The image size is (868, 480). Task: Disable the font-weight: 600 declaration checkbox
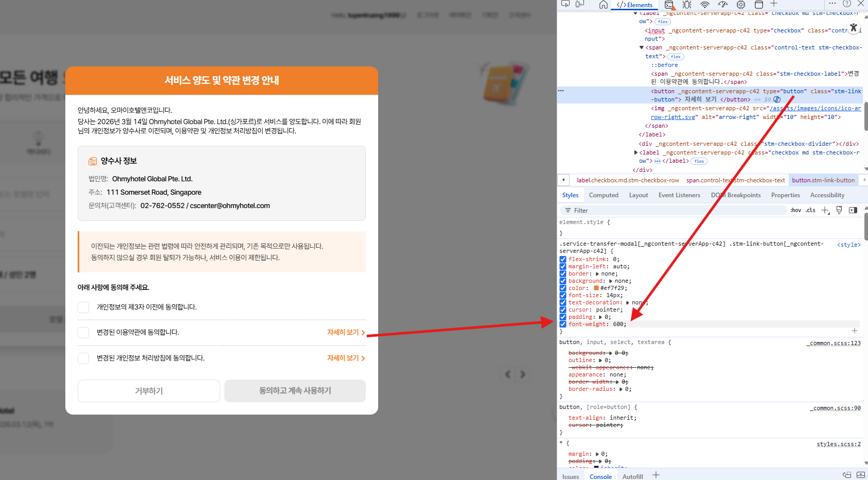point(563,324)
